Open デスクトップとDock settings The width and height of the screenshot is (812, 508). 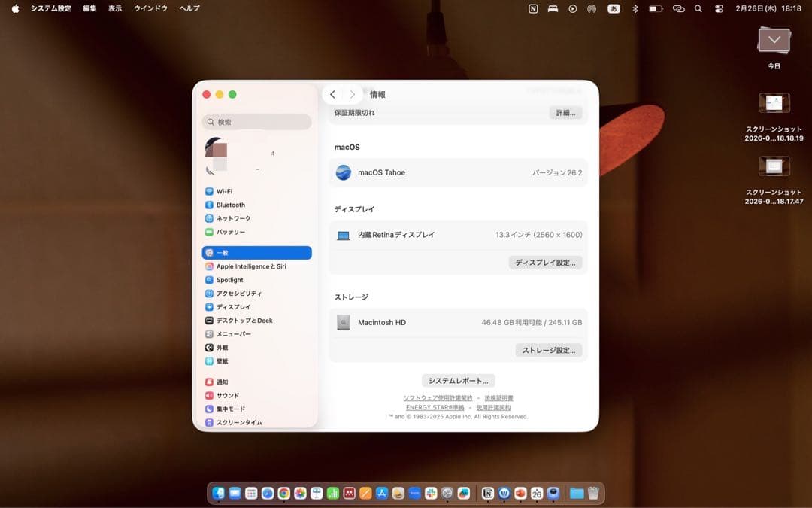[256, 321]
